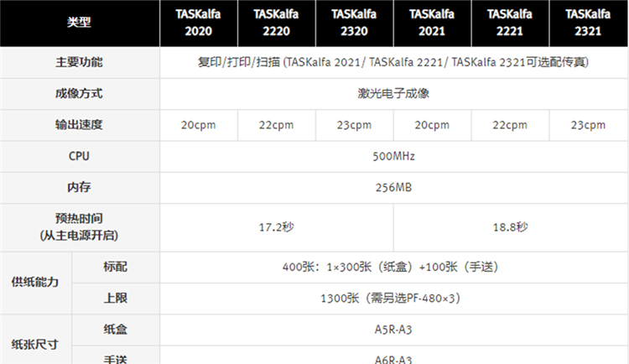
Task: Select the 主要功能 row label
Action: click(80, 63)
